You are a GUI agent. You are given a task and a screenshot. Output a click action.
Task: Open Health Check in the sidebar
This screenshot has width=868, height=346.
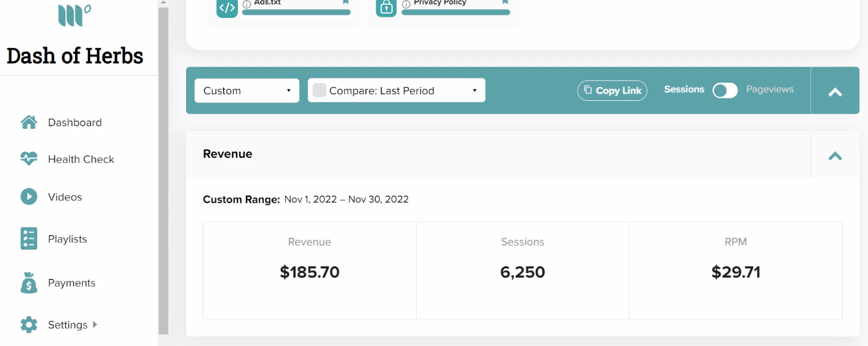(x=81, y=159)
